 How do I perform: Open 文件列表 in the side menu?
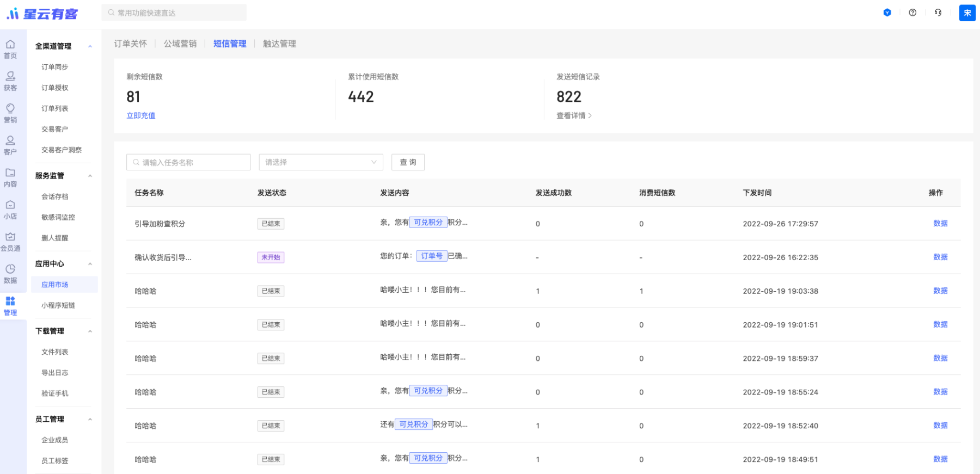point(55,352)
